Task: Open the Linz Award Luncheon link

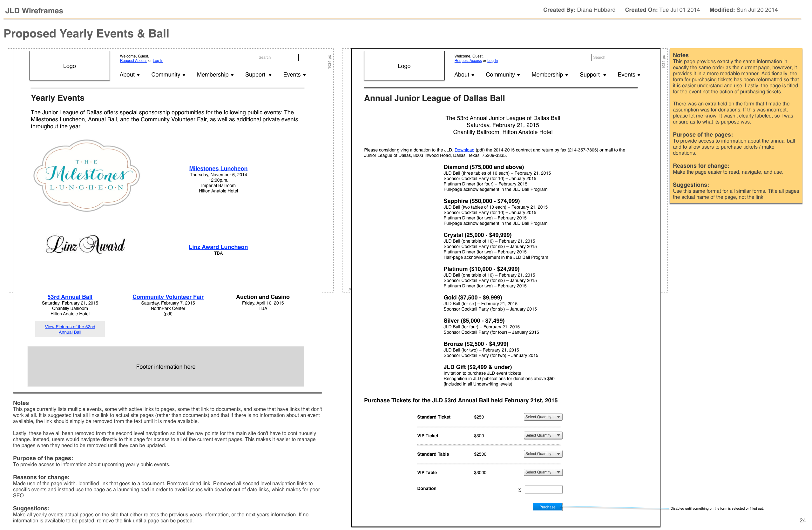Action: (218, 247)
